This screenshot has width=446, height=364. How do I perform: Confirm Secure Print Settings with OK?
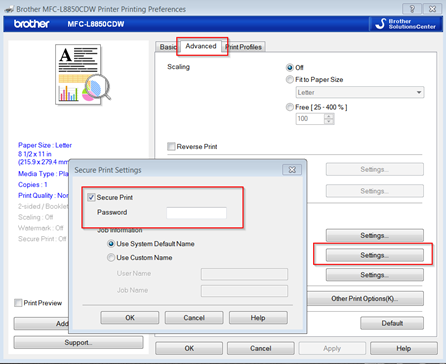(130, 318)
